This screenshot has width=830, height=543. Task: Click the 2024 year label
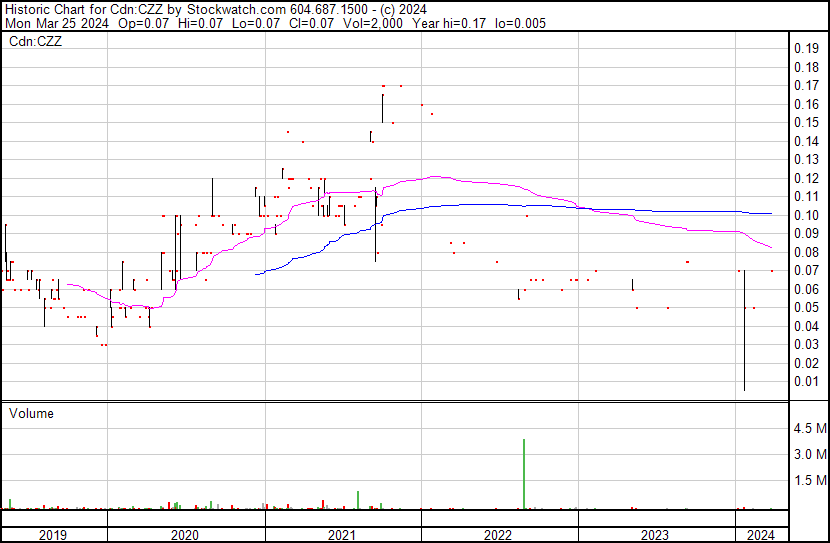point(760,535)
